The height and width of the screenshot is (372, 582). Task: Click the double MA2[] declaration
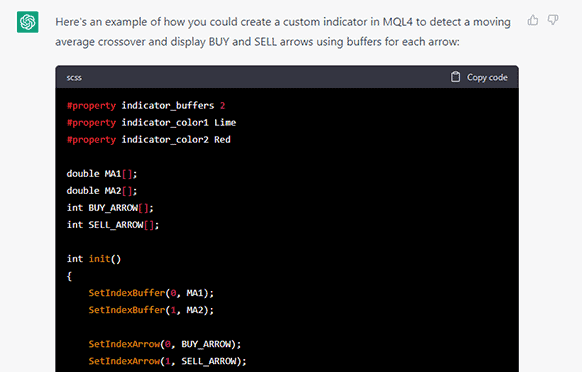(102, 191)
